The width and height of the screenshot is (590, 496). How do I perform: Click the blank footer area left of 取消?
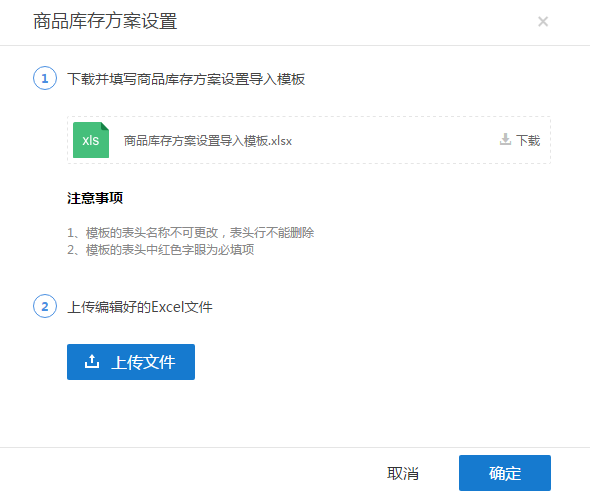coord(188,473)
